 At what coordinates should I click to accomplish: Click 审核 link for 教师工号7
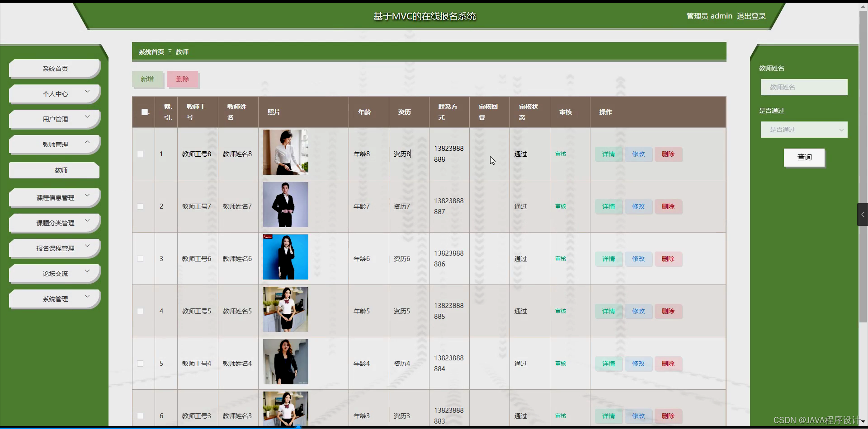[561, 206]
